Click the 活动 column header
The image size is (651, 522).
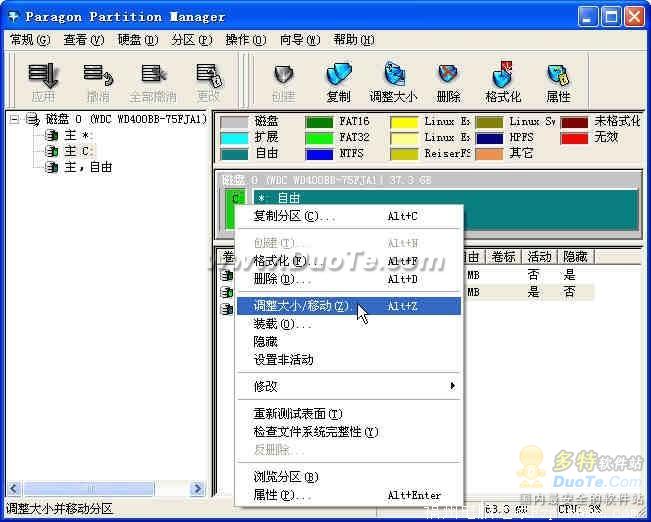click(x=539, y=257)
